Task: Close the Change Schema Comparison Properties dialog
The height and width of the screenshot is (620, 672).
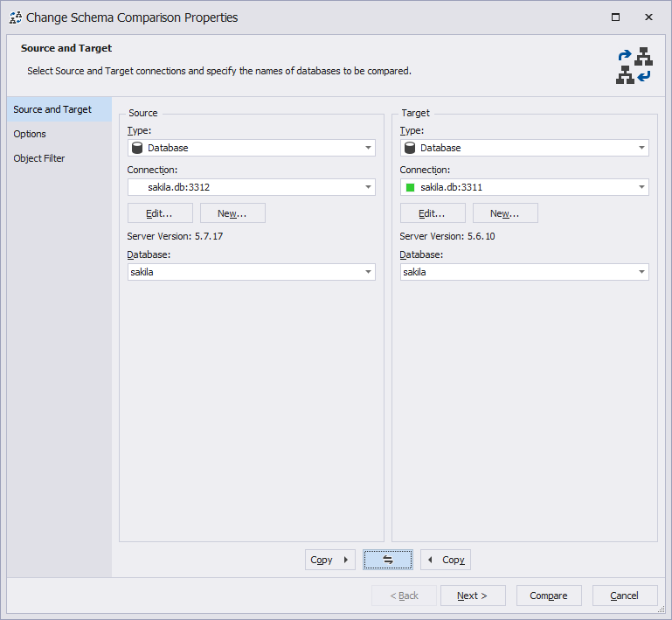Action: [649, 17]
